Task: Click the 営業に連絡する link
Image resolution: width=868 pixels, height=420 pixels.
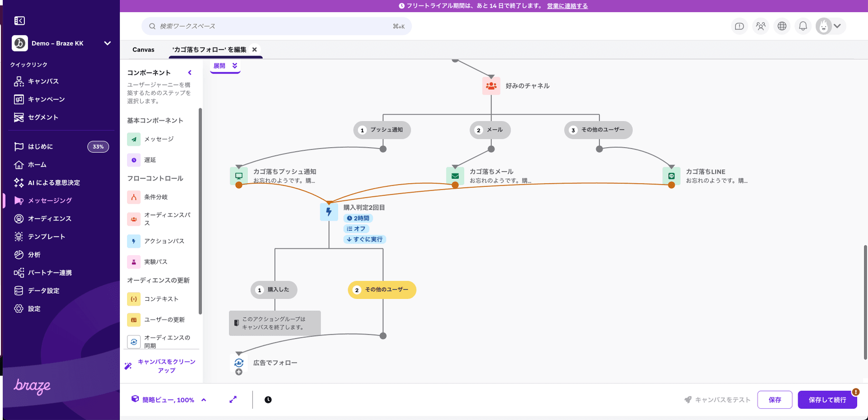Action: (567, 6)
